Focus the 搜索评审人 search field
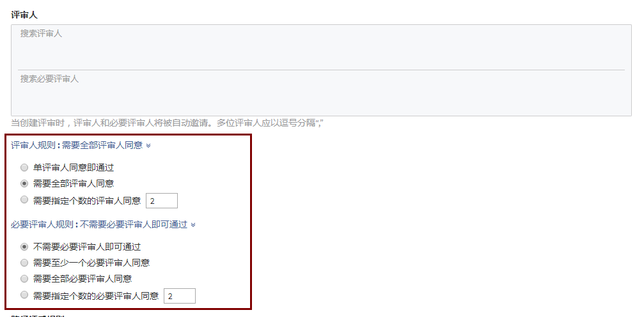The image size is (644, 317). click(321, 47)
